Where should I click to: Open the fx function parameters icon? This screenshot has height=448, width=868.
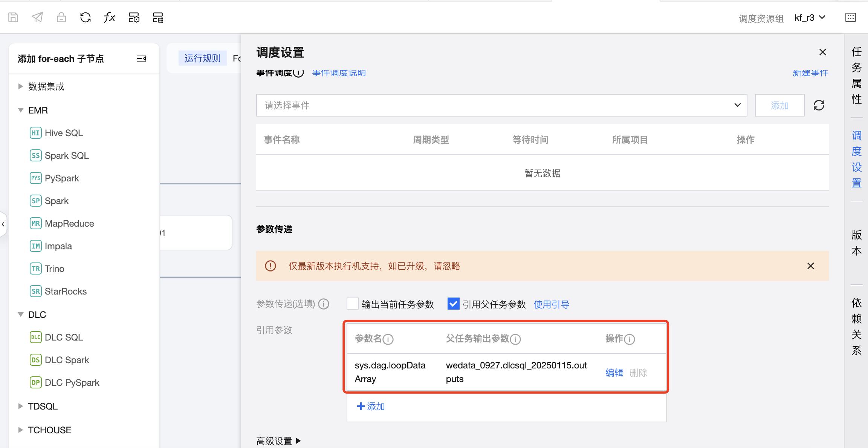[x=109, y=17]
